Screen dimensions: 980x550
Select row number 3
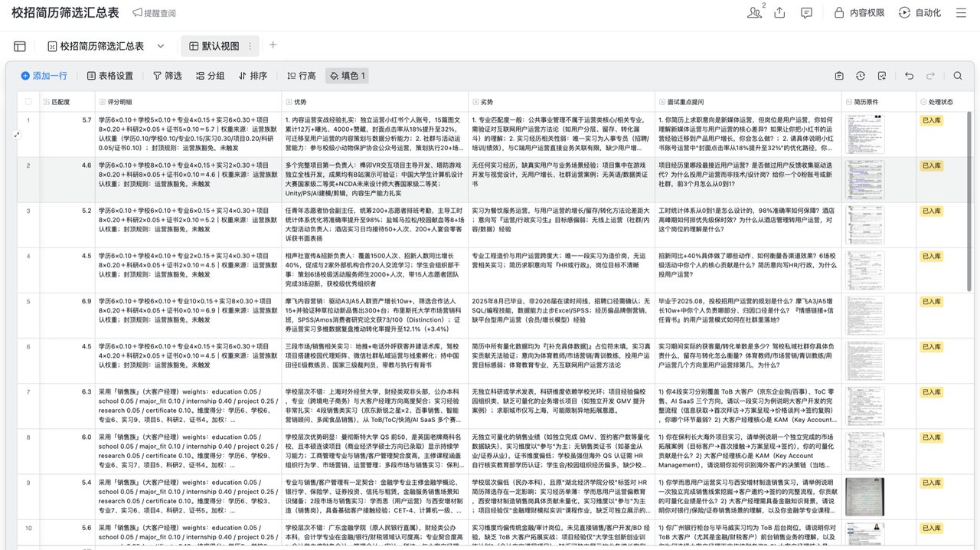click(28, 210)
